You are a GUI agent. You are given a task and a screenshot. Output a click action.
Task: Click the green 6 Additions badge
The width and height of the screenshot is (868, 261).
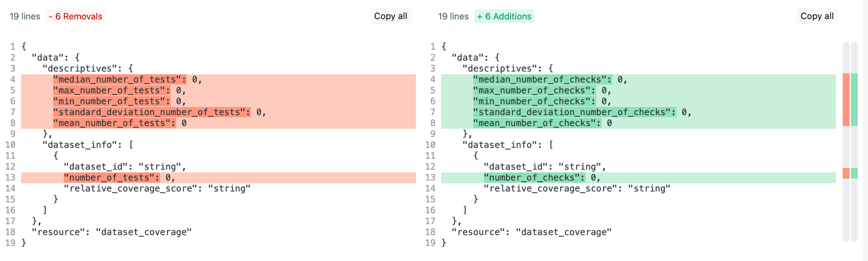(x=504, y=17)
